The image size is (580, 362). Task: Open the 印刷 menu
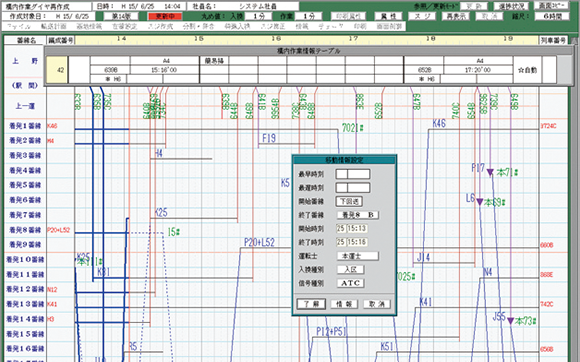tap(360, 27)
